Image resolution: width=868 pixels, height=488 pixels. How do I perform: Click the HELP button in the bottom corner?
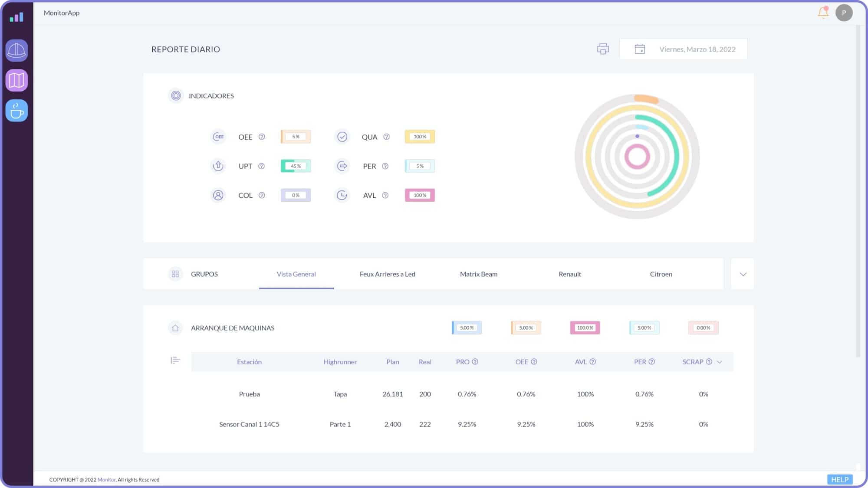point(840,479)
